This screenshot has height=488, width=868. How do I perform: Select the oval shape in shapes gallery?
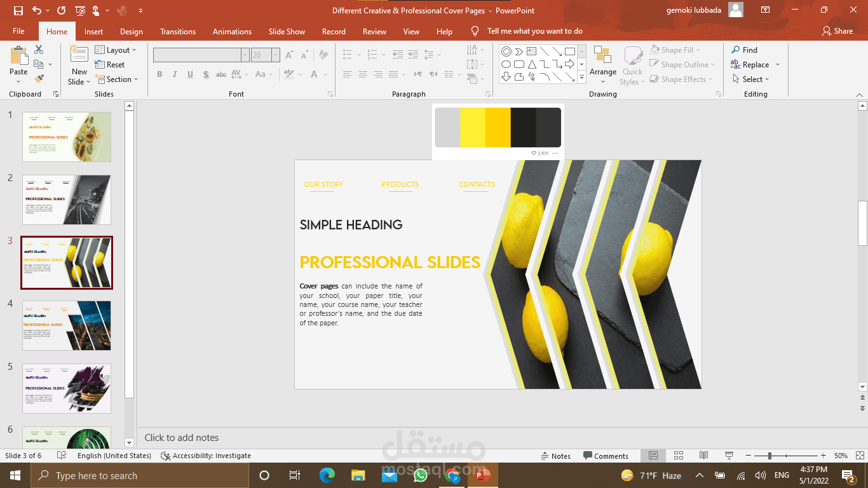tap(506, 64)
